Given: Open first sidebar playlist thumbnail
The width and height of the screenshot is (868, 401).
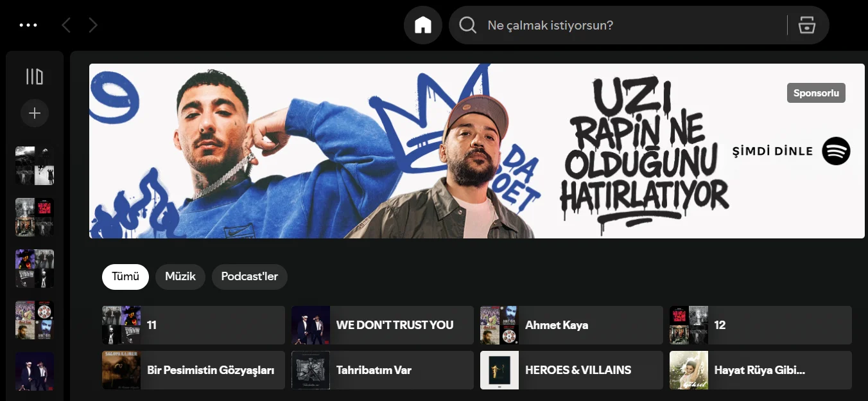Looking at the screenshot, I should [x=35, y=166].
